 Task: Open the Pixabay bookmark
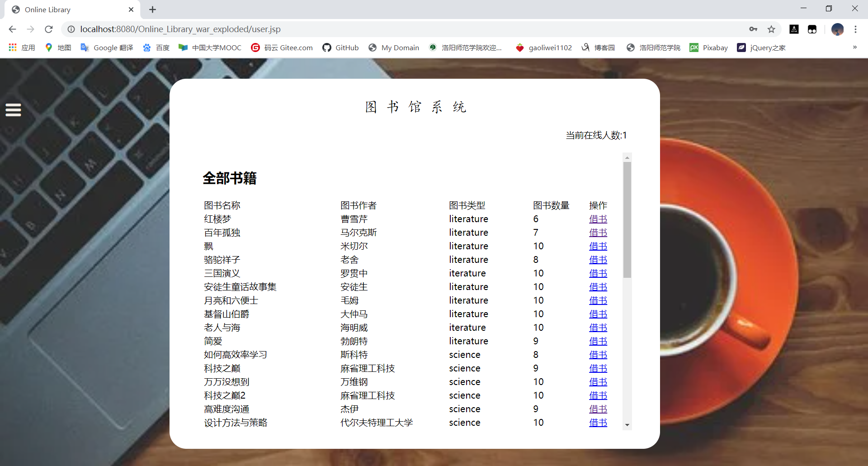click(708, 48)
